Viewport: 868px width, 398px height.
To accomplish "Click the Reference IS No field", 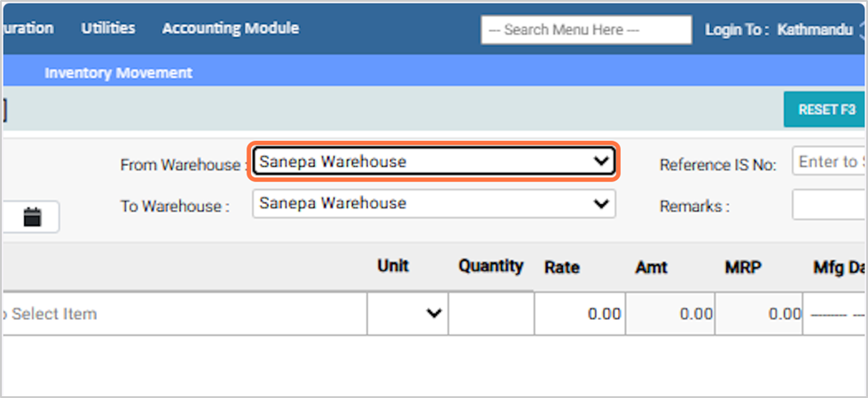I will pyautogui.click(x=829, y=162).
